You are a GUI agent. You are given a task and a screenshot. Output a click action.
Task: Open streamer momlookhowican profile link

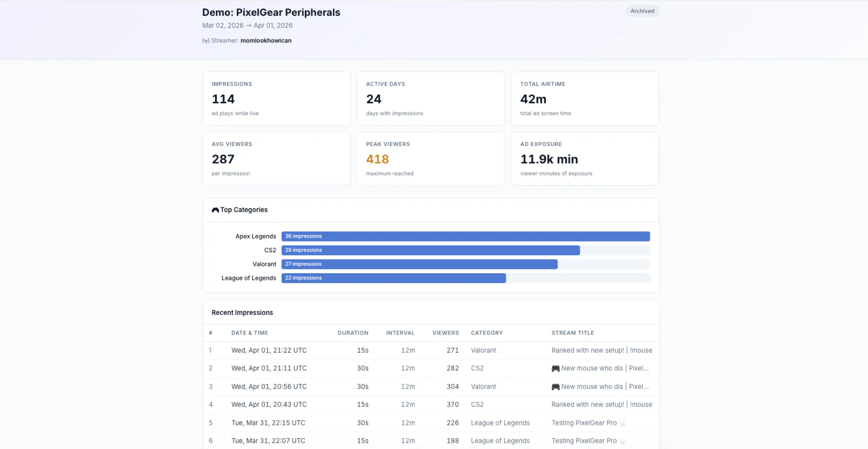tap(266, 40)
